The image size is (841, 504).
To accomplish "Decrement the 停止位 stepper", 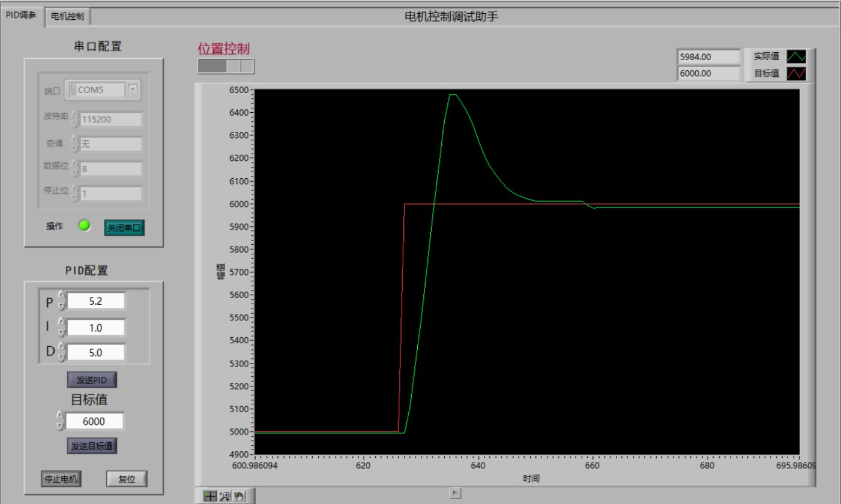I will tap(75, 197).
